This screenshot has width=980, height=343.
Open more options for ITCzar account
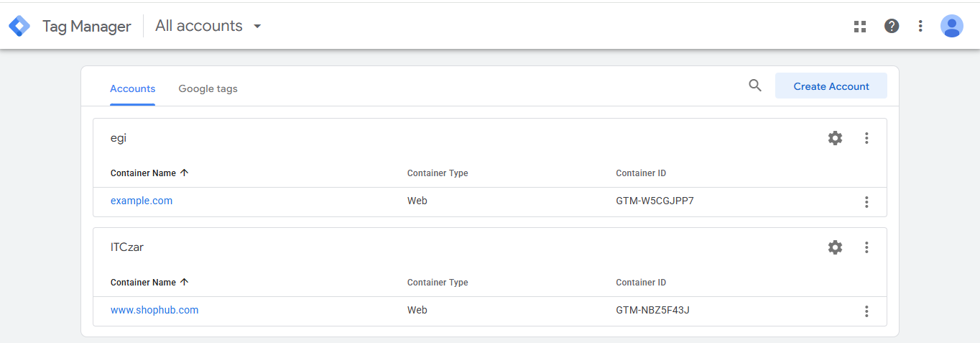click(866, 247)
